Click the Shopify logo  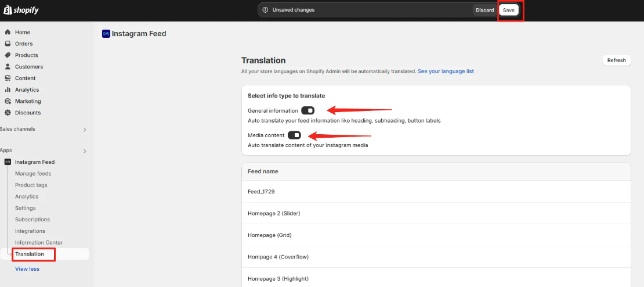21,10
